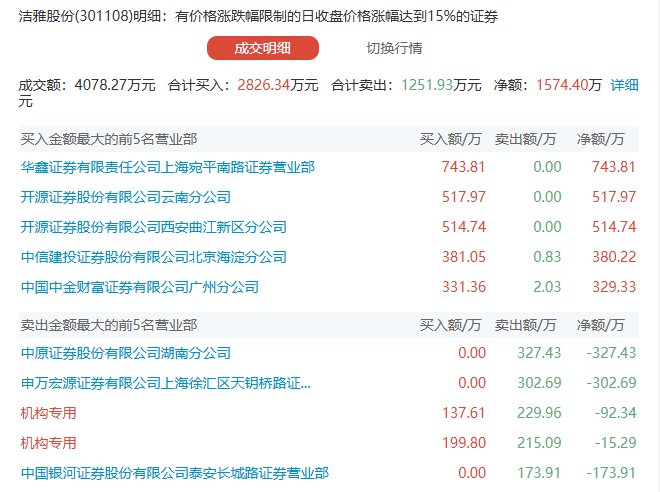The image size is (660, 492).
Task: Click net amount -15.29 in 机构专用 row
Action: coord(615,443)
